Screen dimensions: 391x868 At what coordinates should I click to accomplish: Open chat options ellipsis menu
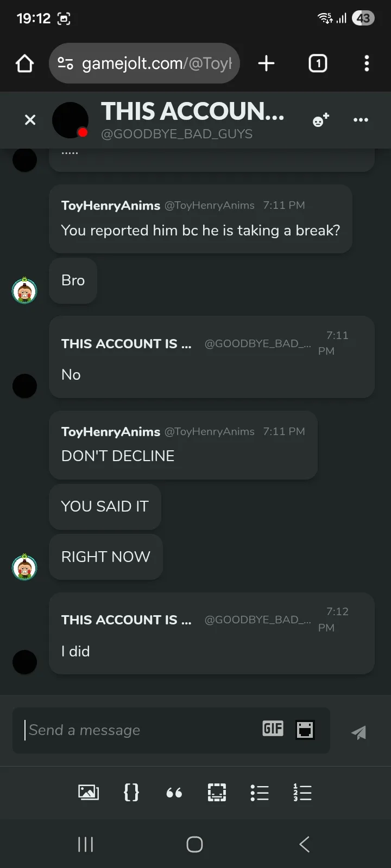[361, 120]
